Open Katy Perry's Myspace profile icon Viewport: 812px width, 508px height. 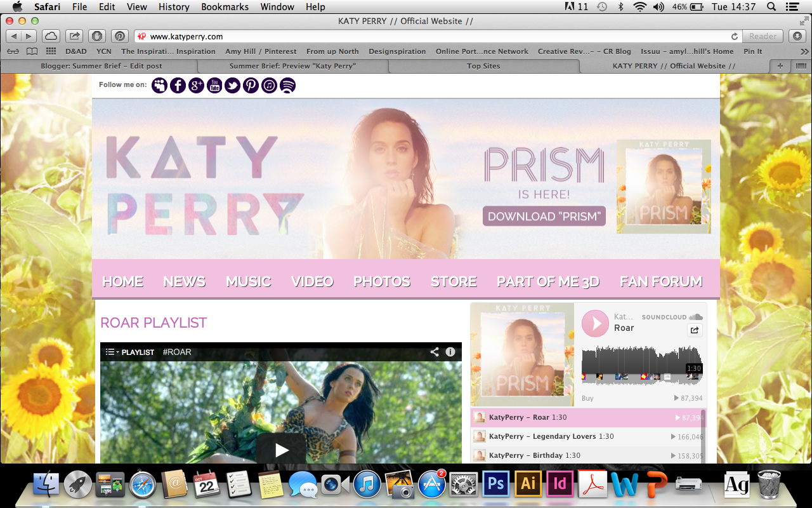coord(160,85)
